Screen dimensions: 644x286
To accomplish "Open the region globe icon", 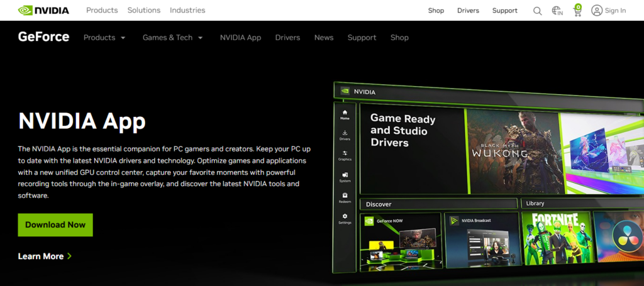I will click(x=557, y=11).
